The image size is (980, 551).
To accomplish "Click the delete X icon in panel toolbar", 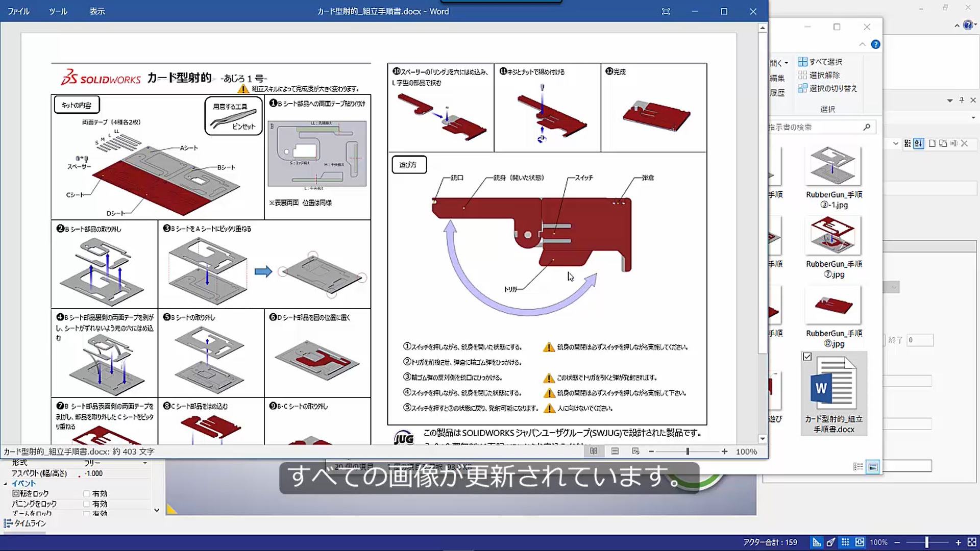I will [964, 143].
